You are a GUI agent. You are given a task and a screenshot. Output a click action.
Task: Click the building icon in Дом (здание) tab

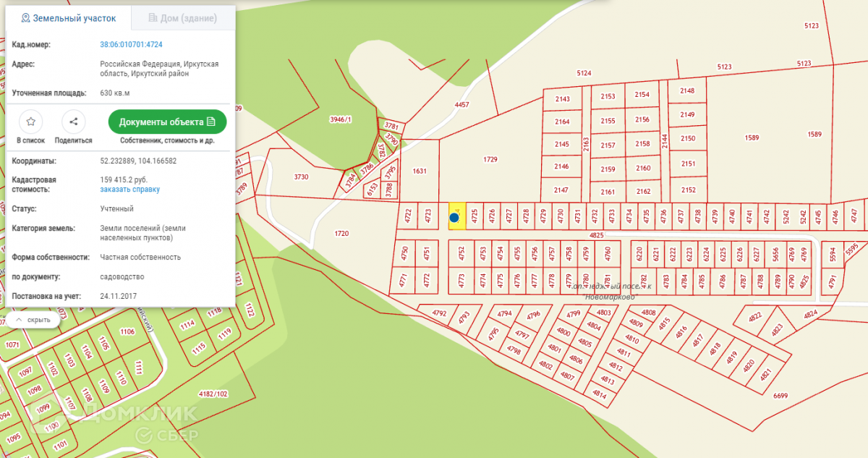point(153,17)
